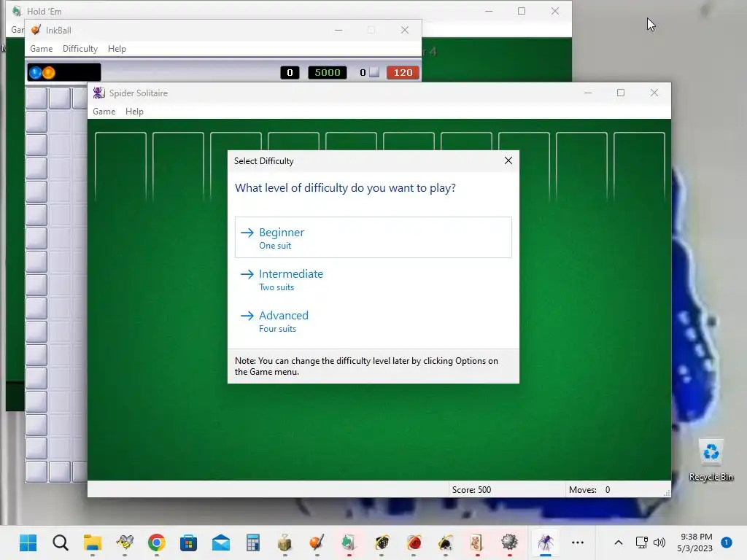Close the Spider Solitaire window
747x560 pixels.
pyautogui.click(x=654, y=93)
